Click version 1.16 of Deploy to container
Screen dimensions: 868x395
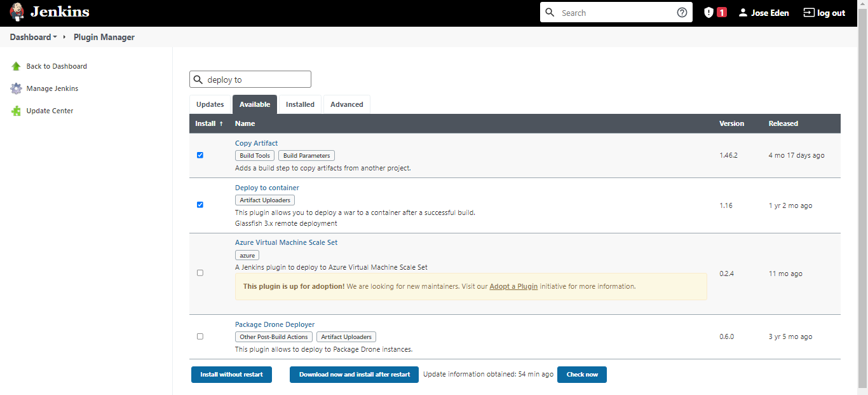click(726, 205)
